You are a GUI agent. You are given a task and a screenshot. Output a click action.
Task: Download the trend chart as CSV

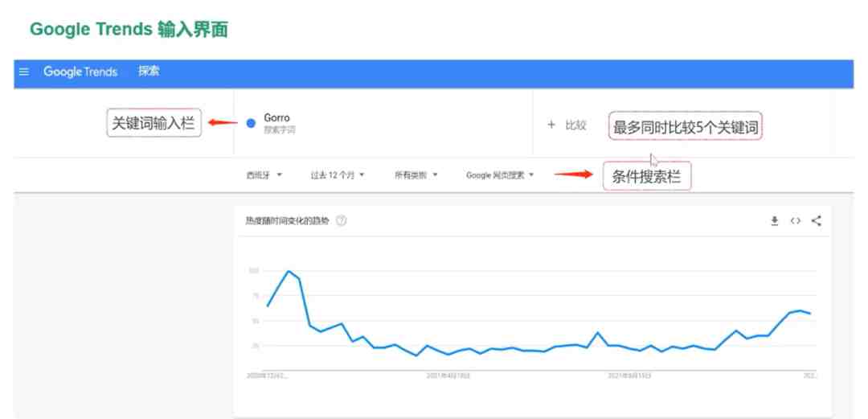(775, 221)
